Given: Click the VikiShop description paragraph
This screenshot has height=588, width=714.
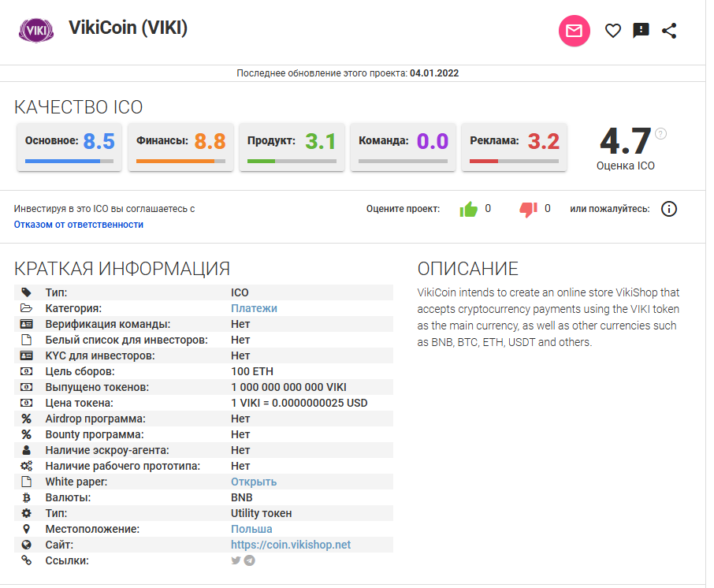Looking at the screenshot, I should tap(549, 317).
